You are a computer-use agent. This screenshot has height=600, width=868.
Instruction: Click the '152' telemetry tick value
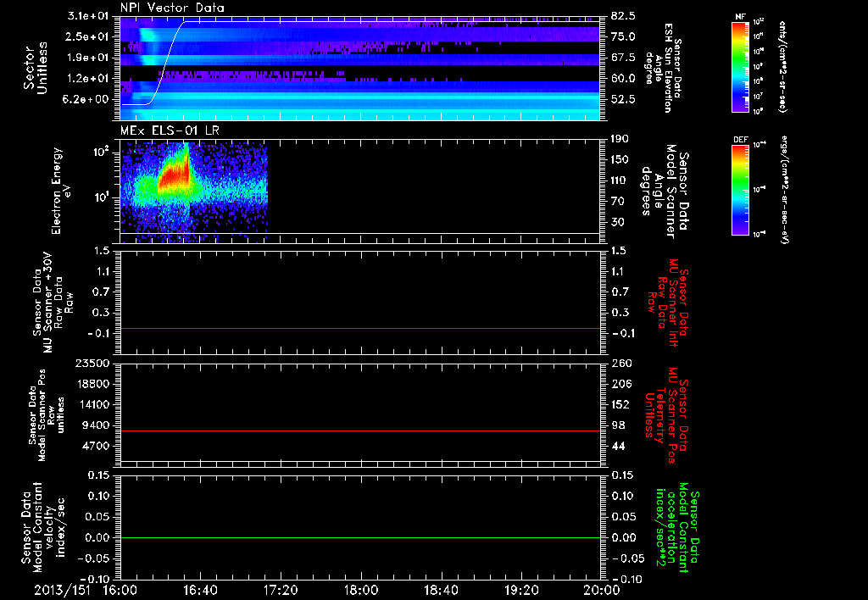coord(620,404)
